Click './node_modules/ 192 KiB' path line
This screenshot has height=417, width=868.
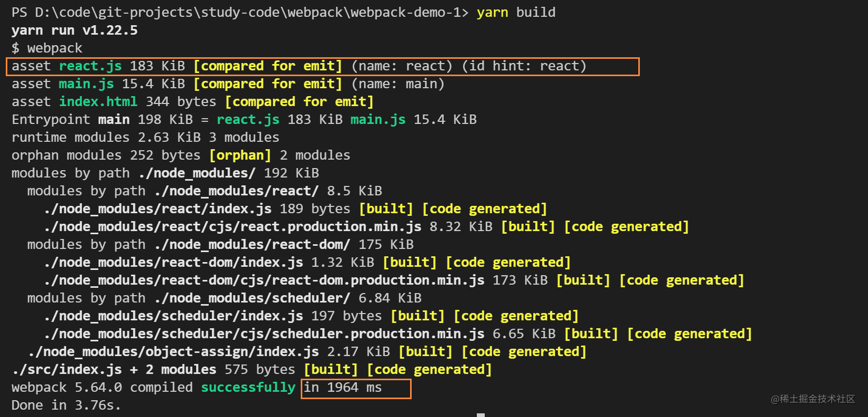click(x=229, y=173)
